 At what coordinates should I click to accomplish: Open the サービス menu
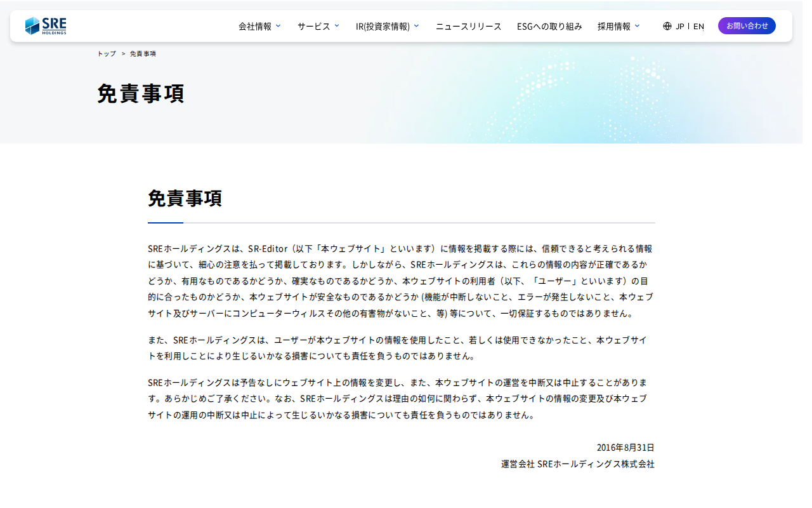point(314,26)
